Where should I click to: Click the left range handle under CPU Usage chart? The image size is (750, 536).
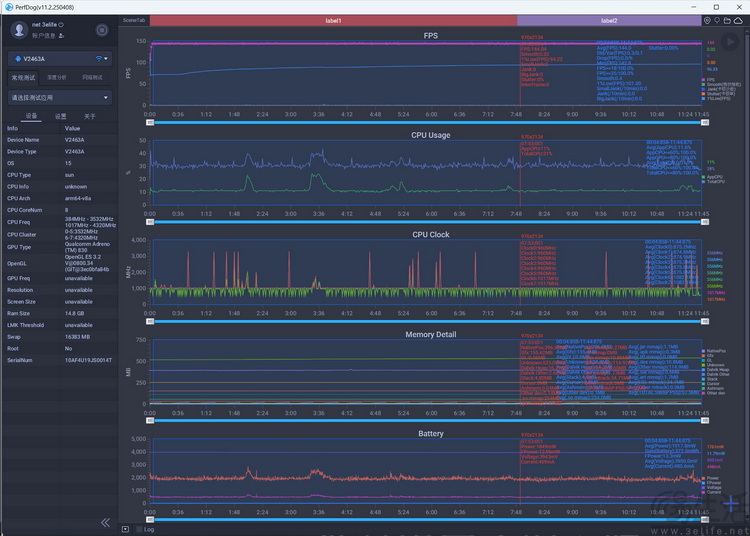150,222
